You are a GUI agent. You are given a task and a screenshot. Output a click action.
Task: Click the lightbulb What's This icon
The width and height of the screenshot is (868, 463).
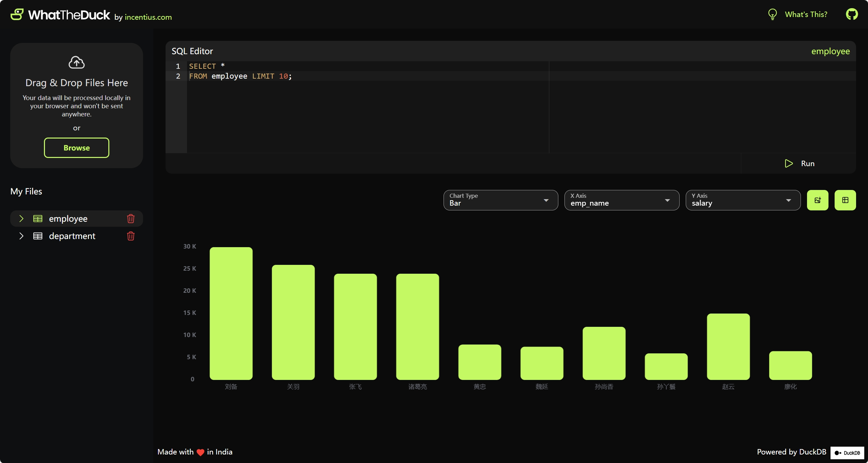(x=772, y=14)
